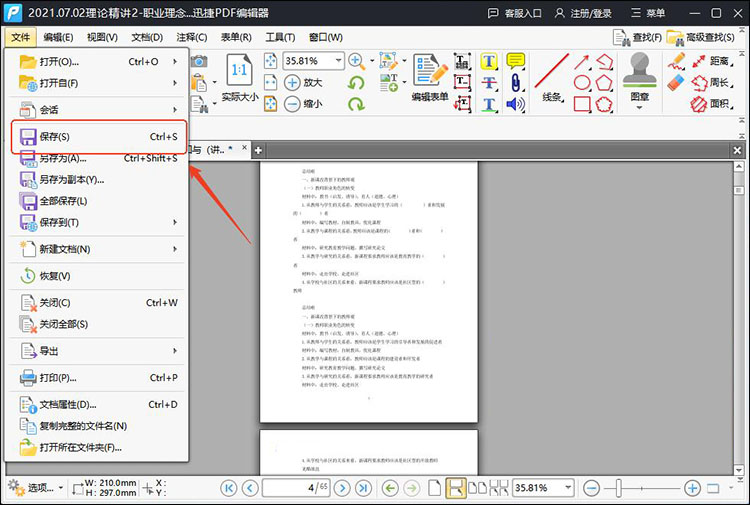Click the 缩小 zoom-out button

coord(303,104)
